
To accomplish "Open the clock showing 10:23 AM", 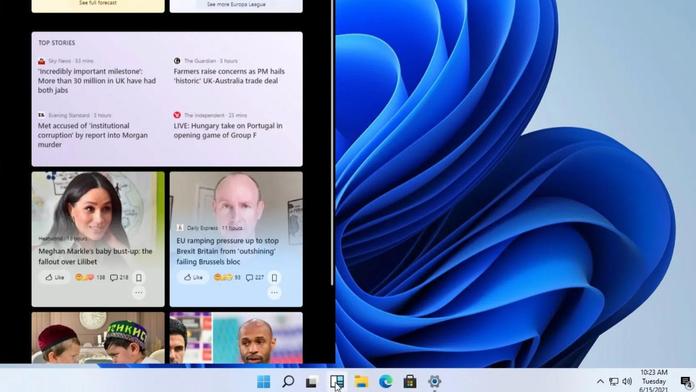I will 654,381.
